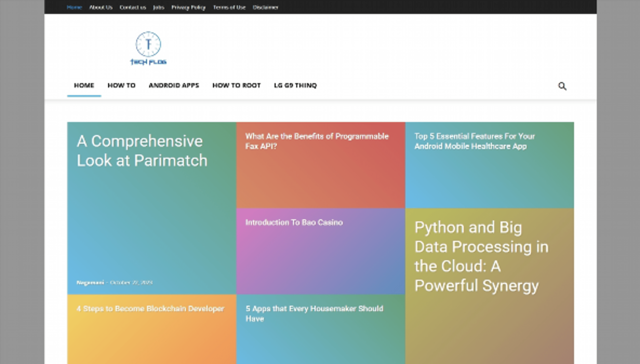
Task: Go to About Us page
Action: (x=101, y=7)
